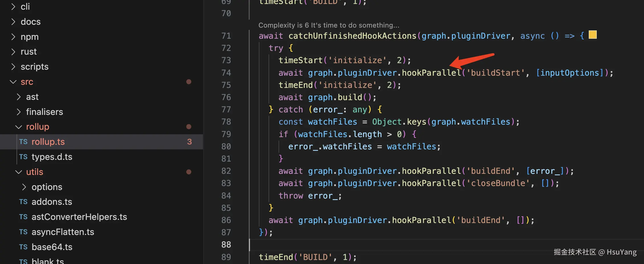Expand the docs folder chevron

coord(13,22)
